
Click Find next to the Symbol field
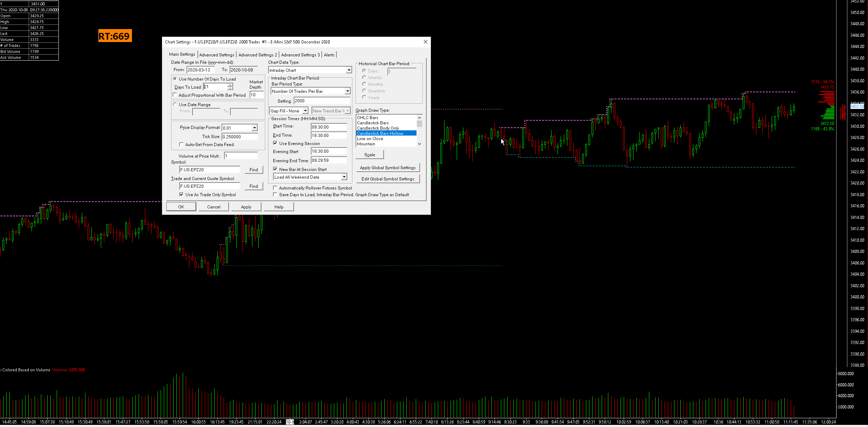(254, 170)
